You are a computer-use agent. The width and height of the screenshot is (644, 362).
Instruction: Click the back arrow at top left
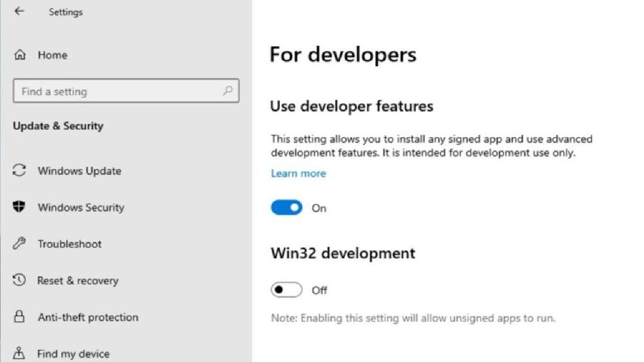19,11
